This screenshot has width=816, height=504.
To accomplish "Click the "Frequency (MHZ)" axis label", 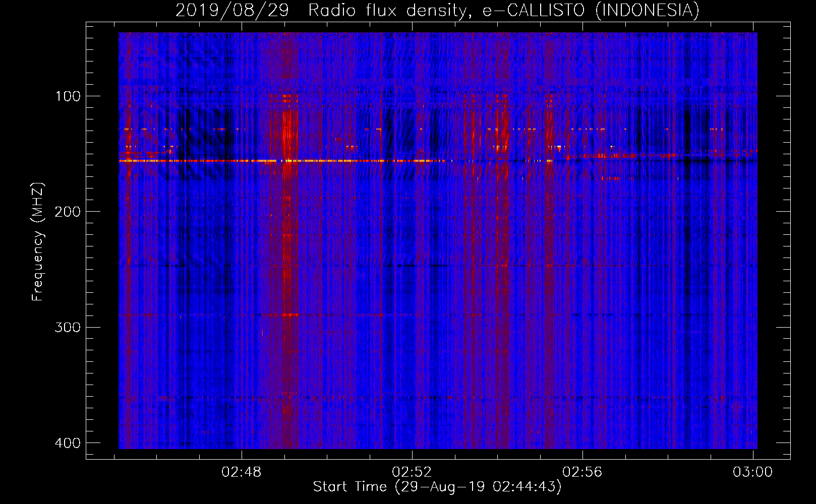I will [x=38, y=242].
